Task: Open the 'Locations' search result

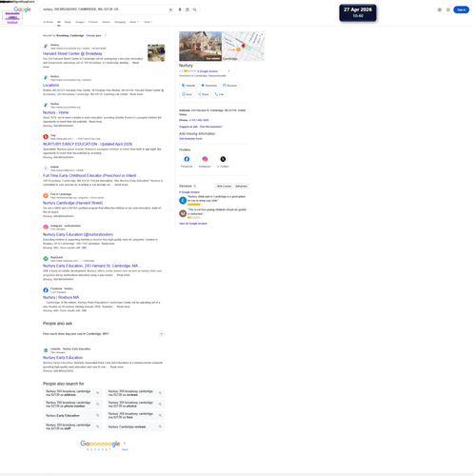Action: coord(51,85)
